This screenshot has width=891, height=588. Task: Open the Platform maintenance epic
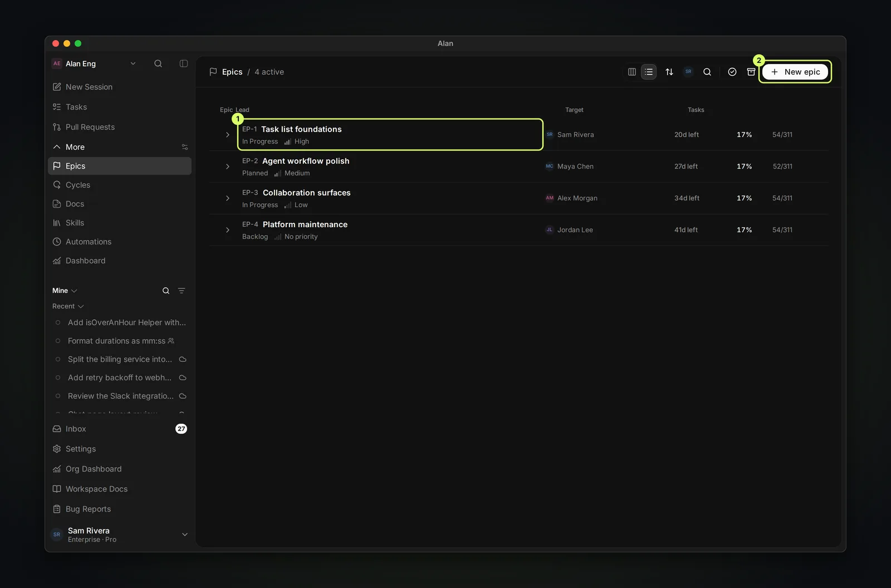(305, 224)
